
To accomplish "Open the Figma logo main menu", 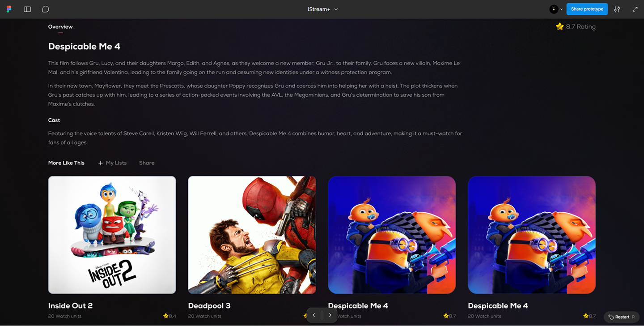I will click(x=9, y=9).
